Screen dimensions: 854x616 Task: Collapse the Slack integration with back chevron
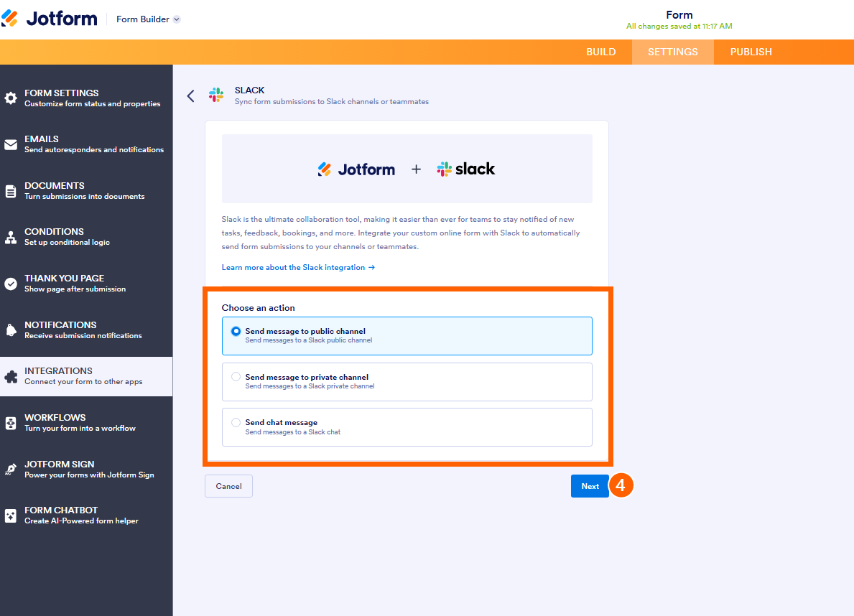190,95
